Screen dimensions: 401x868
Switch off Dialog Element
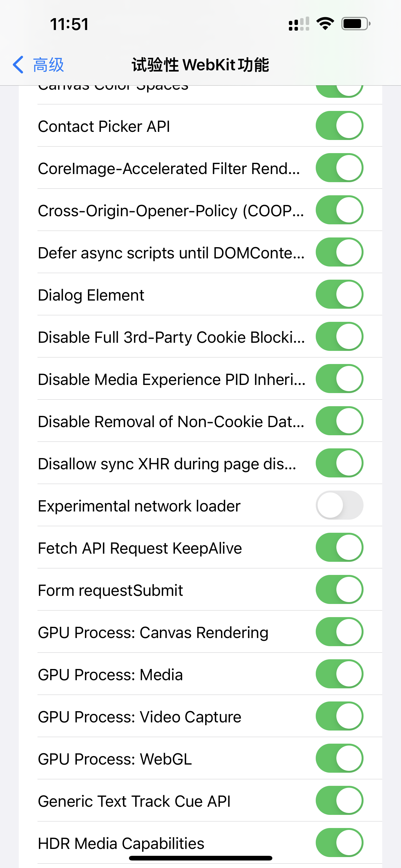(x=339, y=294)
